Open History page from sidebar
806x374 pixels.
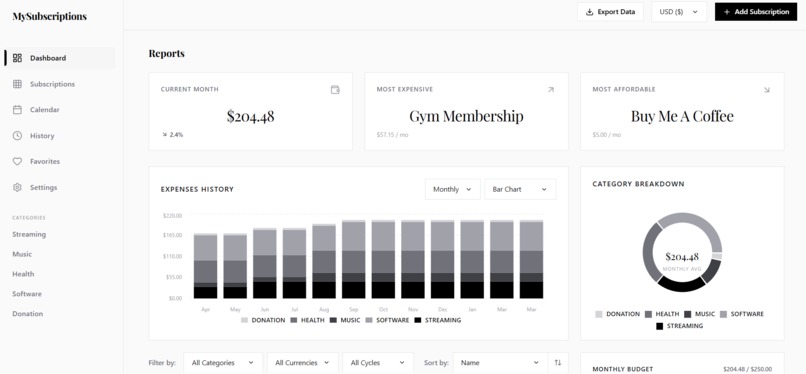click(60, 136)
